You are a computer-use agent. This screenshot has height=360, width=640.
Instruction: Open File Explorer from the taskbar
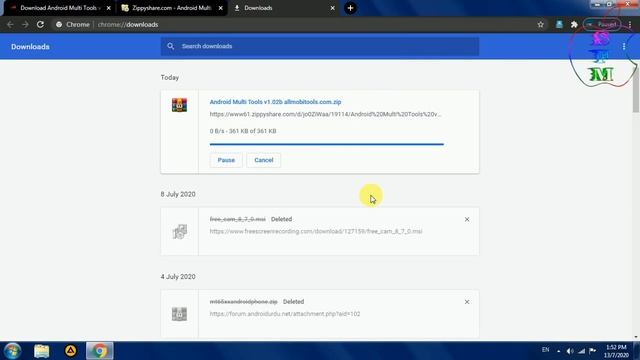point(42,351)
